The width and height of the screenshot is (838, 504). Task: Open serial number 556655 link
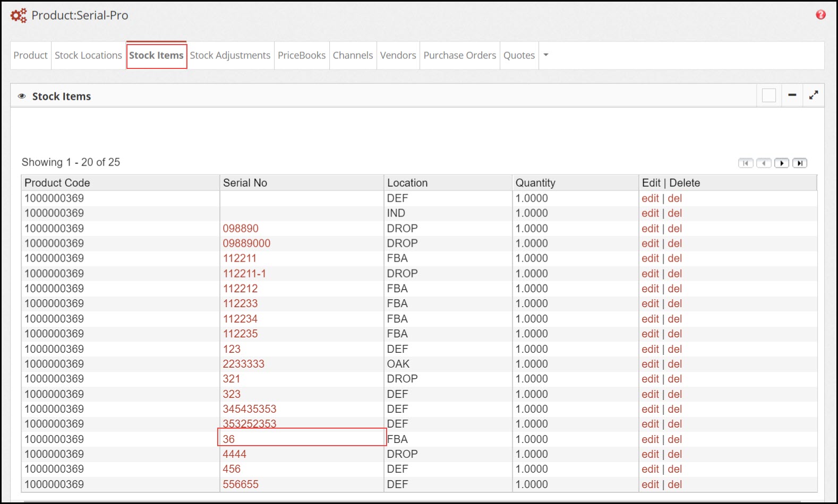click(241, 484)
